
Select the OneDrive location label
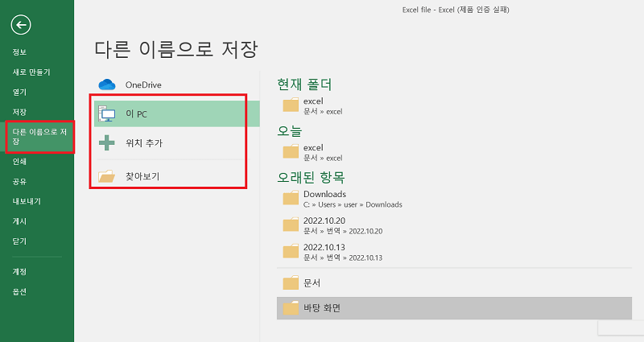pyautogui.click(x=143, y=85)
